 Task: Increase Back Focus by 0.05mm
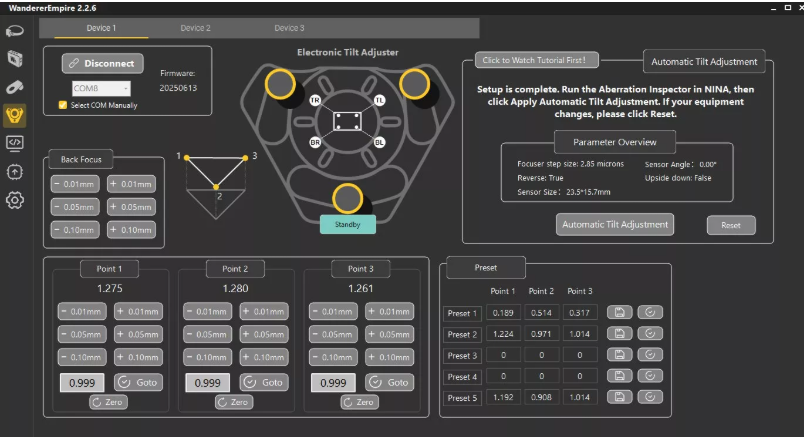[130, 207]
